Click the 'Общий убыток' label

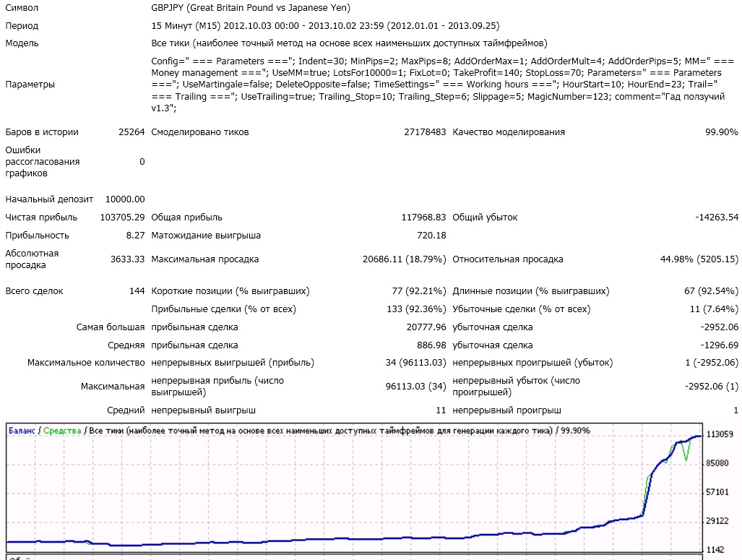[x=485, y=217]
